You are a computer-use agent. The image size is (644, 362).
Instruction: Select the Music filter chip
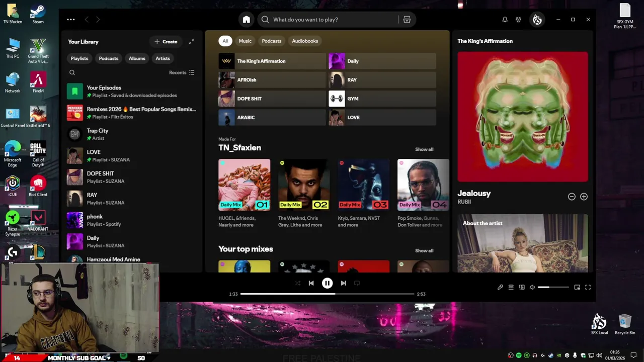245,41
